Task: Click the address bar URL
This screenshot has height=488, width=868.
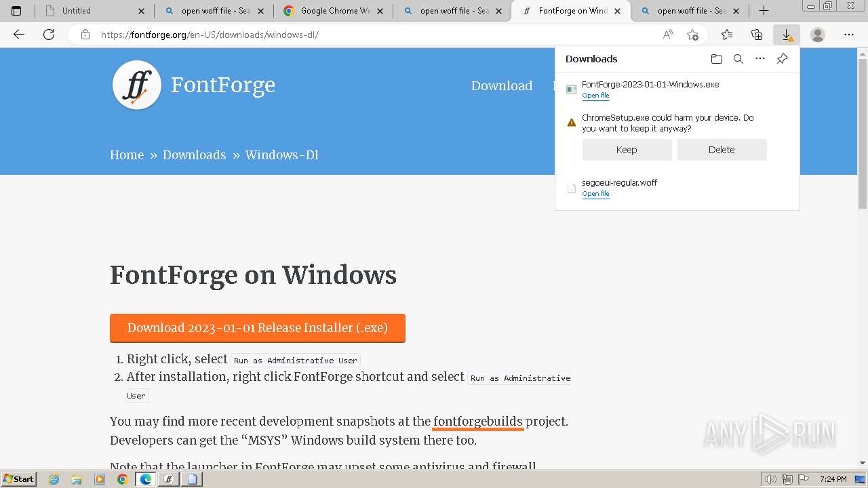Action: pyautogui.click(x=210, y=35)
